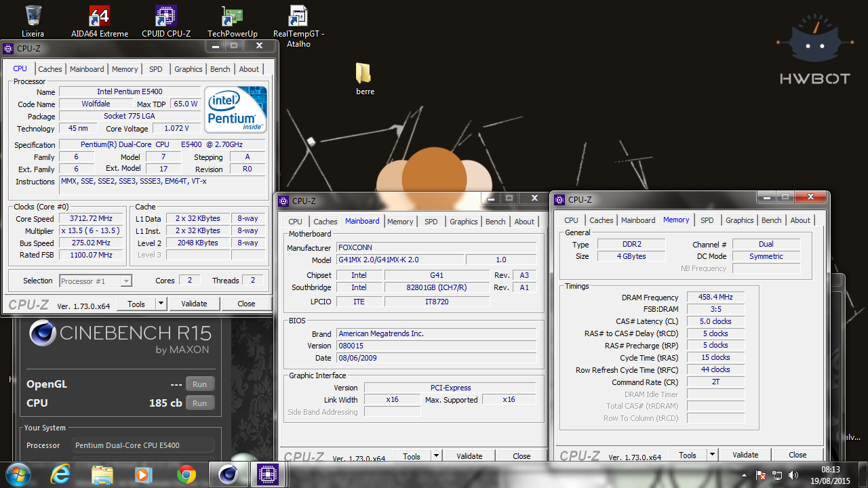Run the Cinebench CPU test
Viewport: 868px width, 488px height.
199,403
